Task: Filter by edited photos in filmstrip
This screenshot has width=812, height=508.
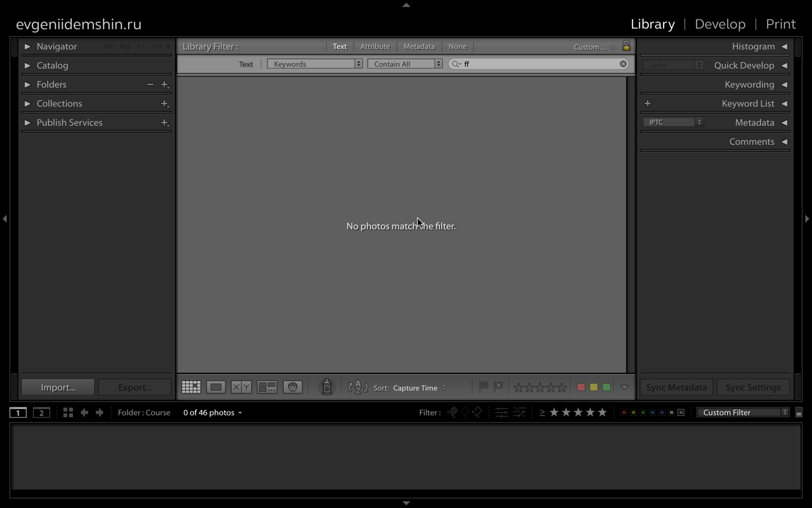Action: point(501,412)
